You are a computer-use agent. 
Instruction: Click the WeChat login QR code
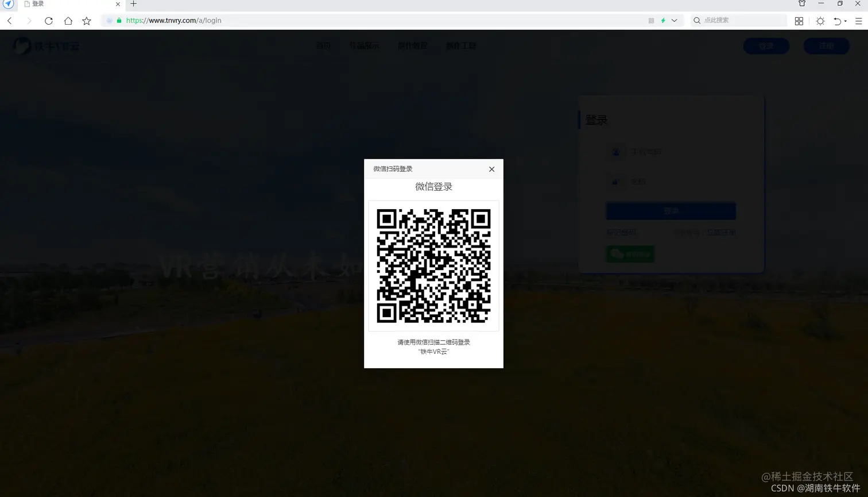(433, 265)
